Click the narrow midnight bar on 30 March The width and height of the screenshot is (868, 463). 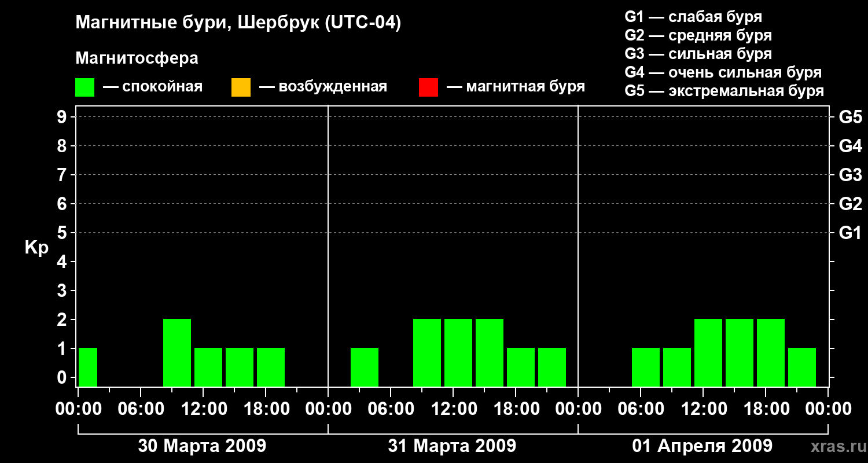tap(88, 367)
